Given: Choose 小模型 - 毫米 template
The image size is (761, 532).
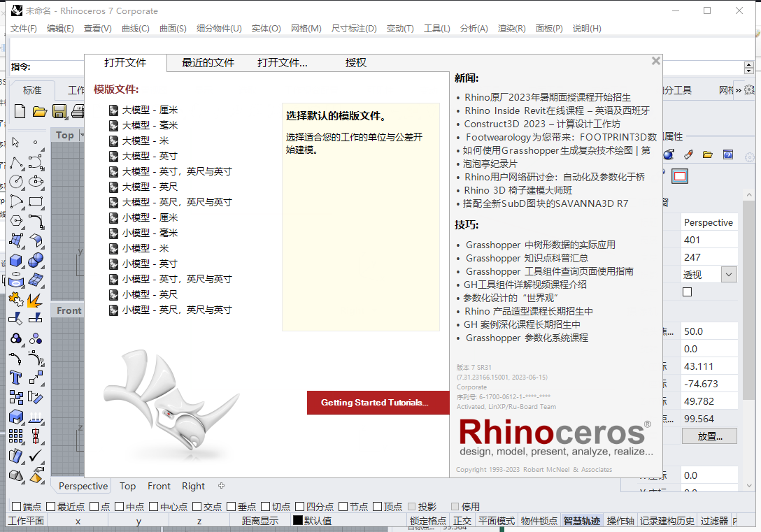Looking at the screenshot, I should tap(150, 233).
